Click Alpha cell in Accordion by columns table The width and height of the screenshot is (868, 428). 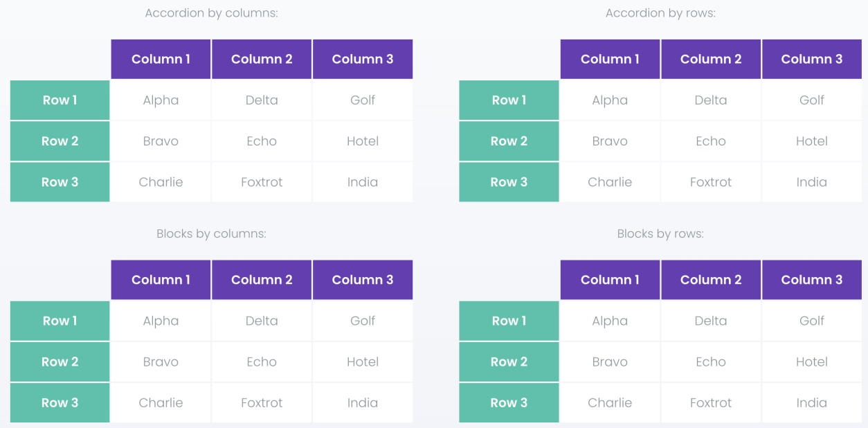[x=161, y=100]
